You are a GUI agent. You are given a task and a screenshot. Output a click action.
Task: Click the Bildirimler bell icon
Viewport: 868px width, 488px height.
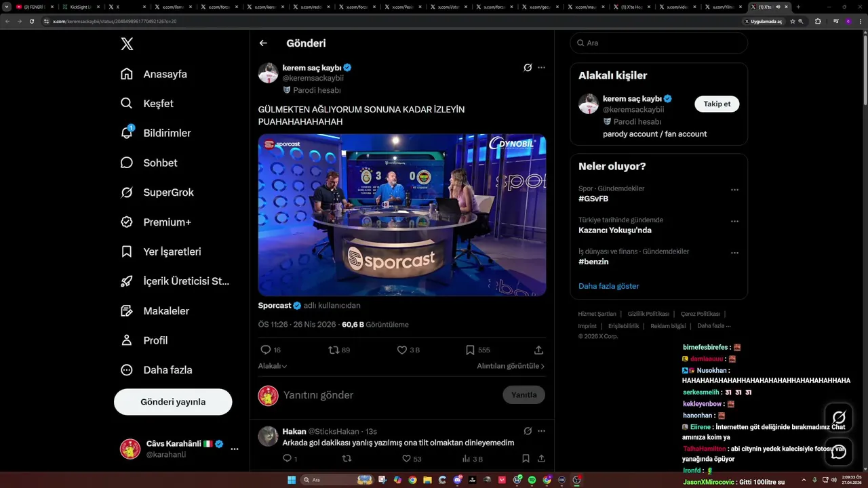click(x=127, y=133)
